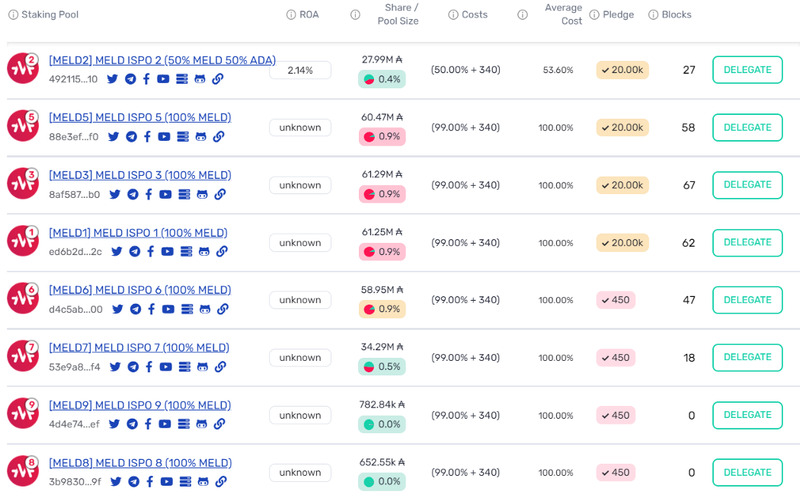Click the 53.60% average cost value
This screenshot has width=800, height=501.
558,70
